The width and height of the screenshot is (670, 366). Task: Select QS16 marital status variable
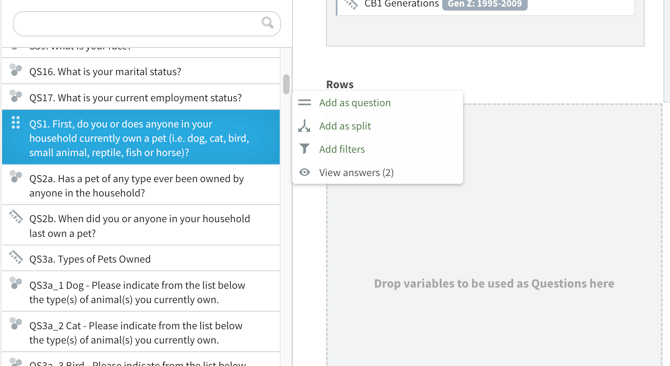click(x=141, y=71)
